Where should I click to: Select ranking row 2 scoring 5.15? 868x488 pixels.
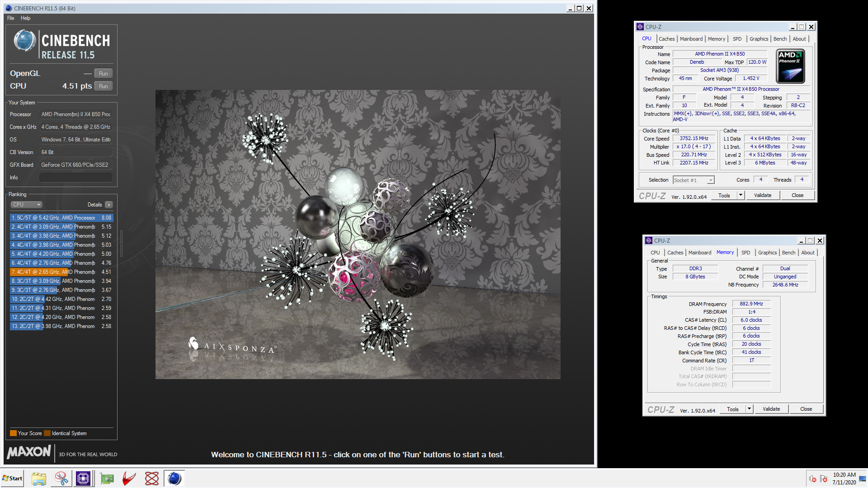pos(61,227)
